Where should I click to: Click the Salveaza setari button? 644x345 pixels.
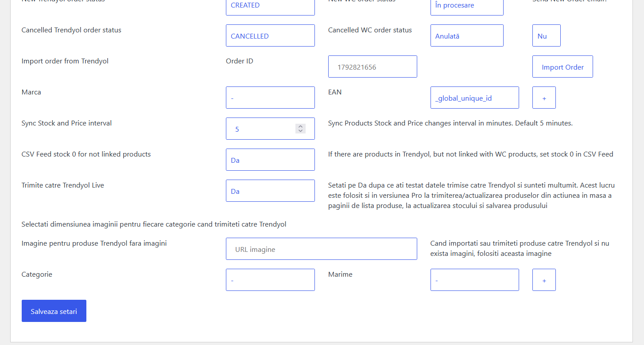pyautogui.click(x=54, y=311)
